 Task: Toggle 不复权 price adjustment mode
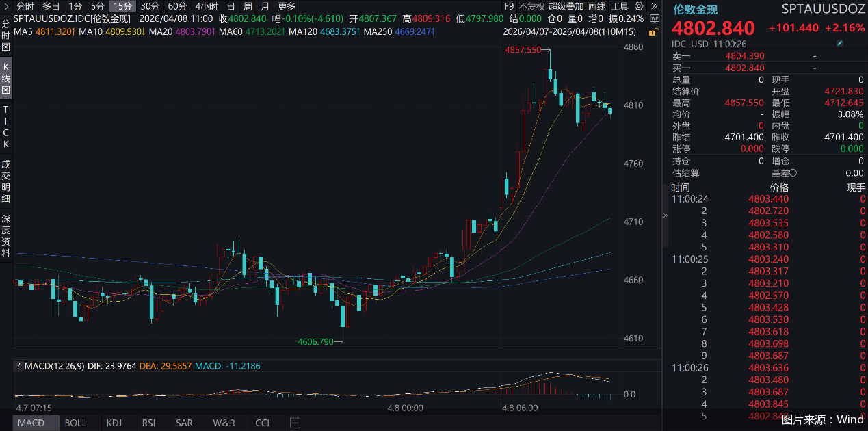[x=532, y=6]
